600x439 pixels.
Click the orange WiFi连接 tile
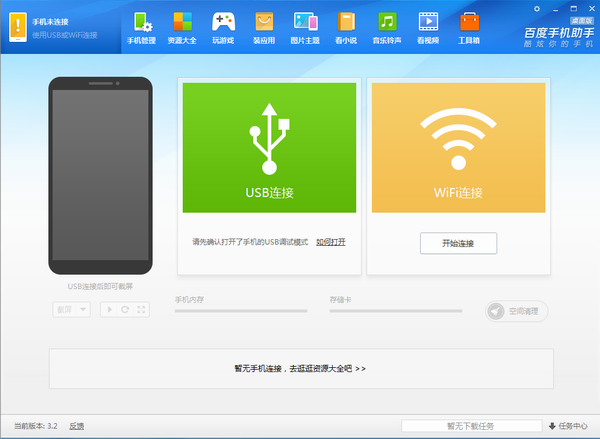coord(458,147)
